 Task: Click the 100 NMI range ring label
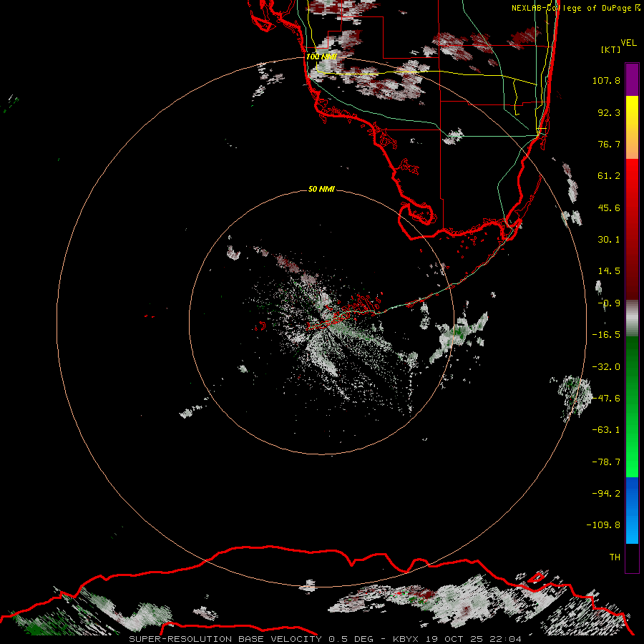(321, 57)
